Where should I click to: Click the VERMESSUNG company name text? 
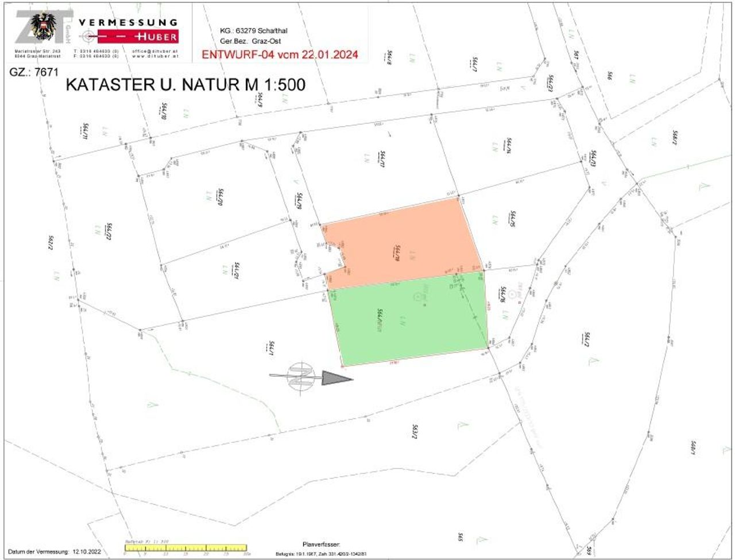click(128, 22)
